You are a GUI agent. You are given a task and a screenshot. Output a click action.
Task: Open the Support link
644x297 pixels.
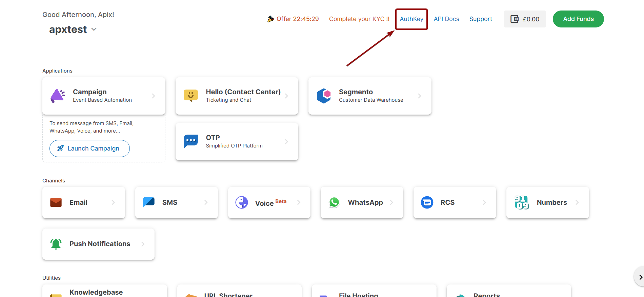point(481,19)
